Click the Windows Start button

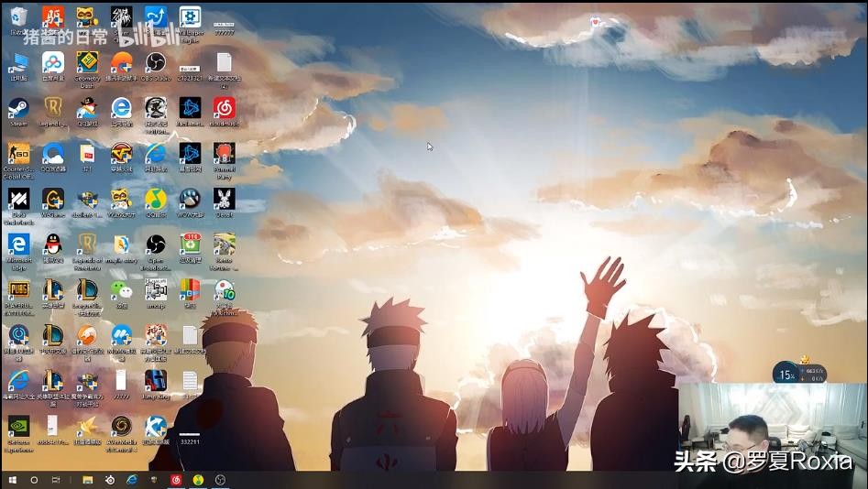[12, 480]
